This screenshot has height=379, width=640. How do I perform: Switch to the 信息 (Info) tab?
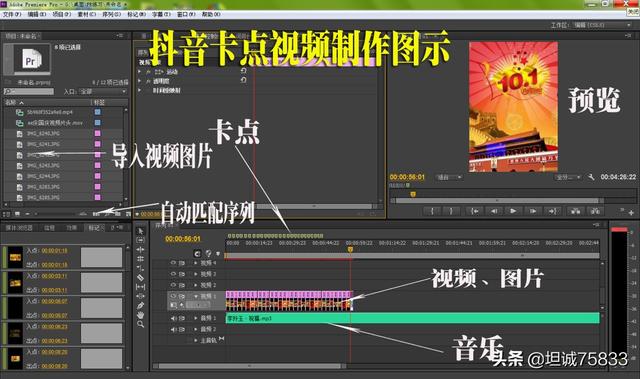[49, 228]
